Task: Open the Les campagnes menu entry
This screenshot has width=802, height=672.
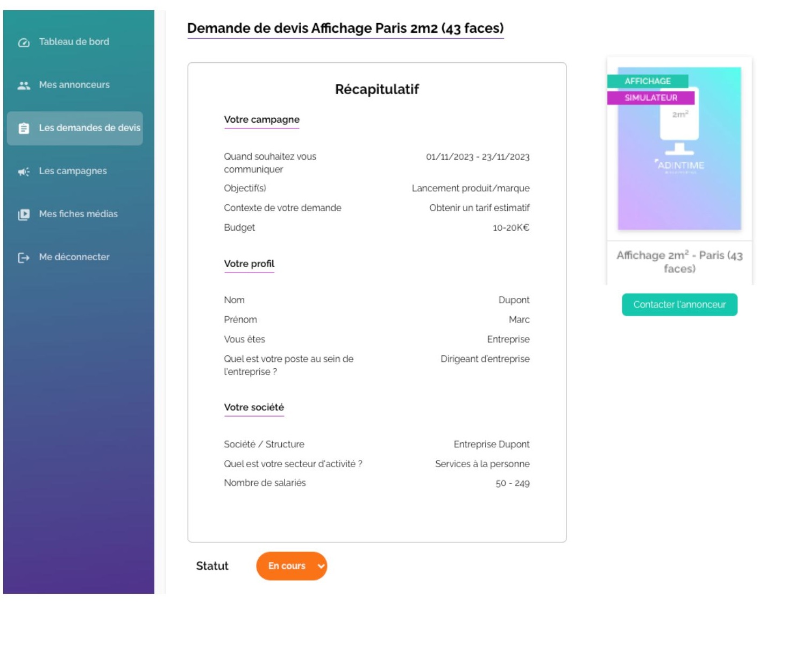Action: (73, 171)
